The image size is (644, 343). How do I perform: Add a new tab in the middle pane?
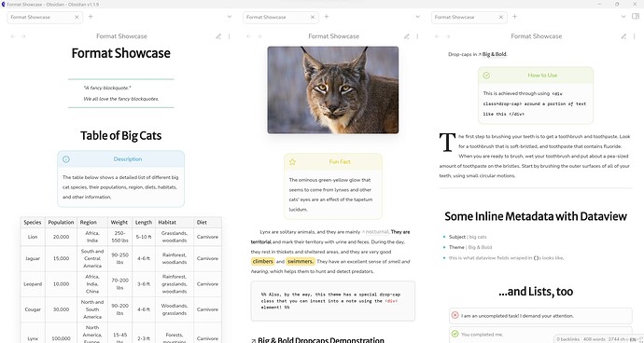tap(327, 17)
